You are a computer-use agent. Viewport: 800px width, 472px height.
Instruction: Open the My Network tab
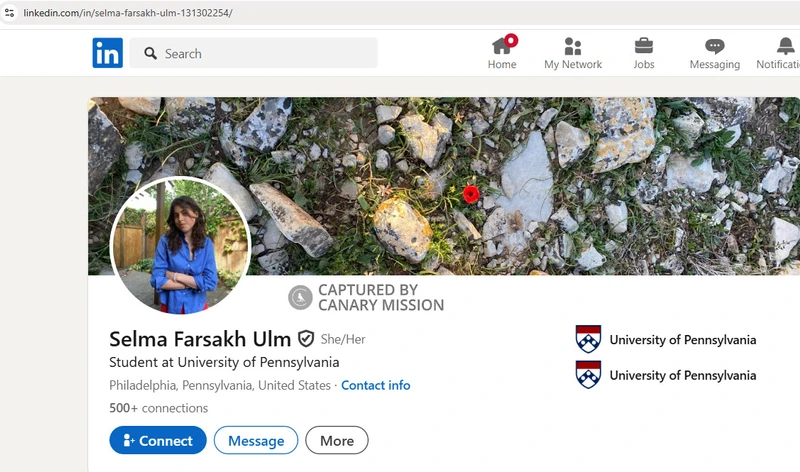tap(573, 53)
